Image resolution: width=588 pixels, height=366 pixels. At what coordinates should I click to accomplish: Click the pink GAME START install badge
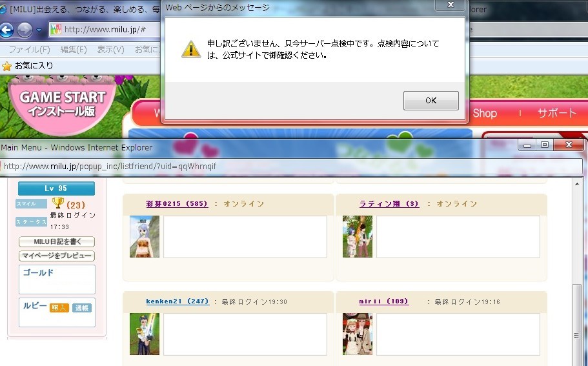coord(62,104)
